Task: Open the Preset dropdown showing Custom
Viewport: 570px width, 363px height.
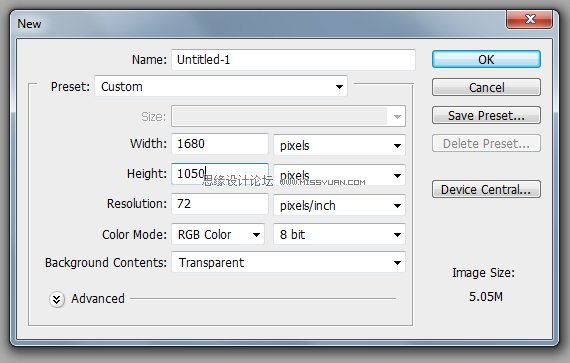Action: coord(221,86)
